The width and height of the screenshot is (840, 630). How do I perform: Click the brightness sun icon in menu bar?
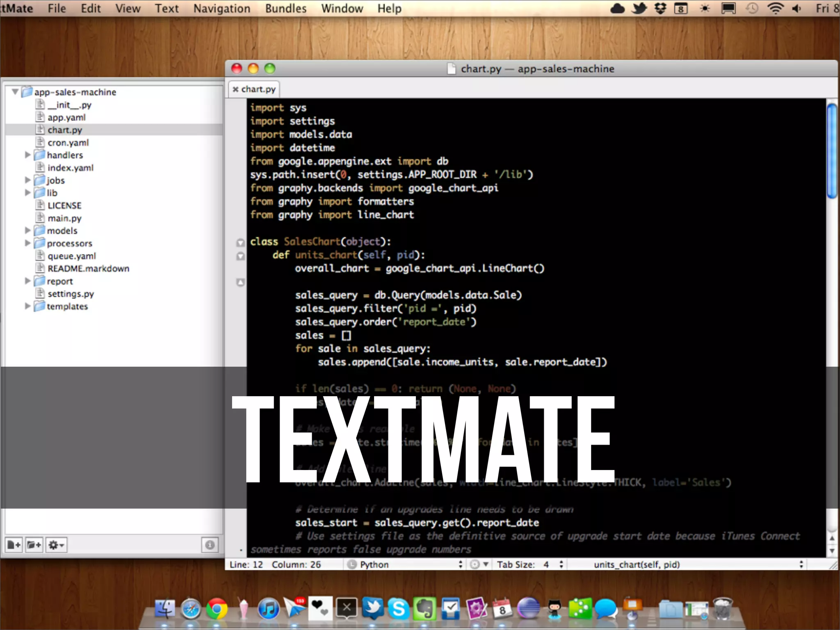pyautogui.click(x=705, y=8)
